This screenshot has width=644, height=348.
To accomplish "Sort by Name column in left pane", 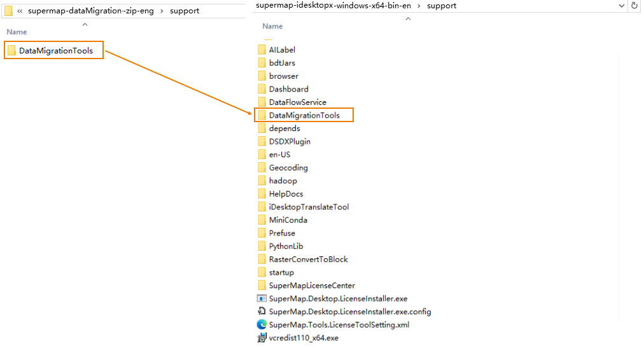I will [x=17, y=32].
